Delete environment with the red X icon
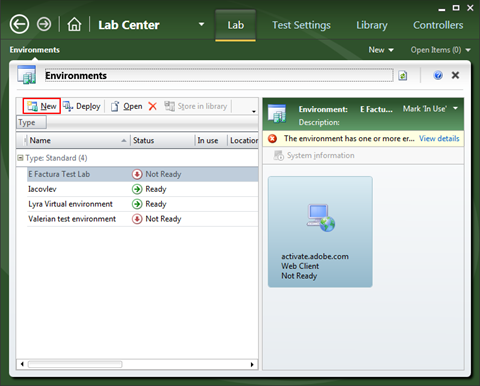This screenshot has height=386, width=480. pos(153,106)
